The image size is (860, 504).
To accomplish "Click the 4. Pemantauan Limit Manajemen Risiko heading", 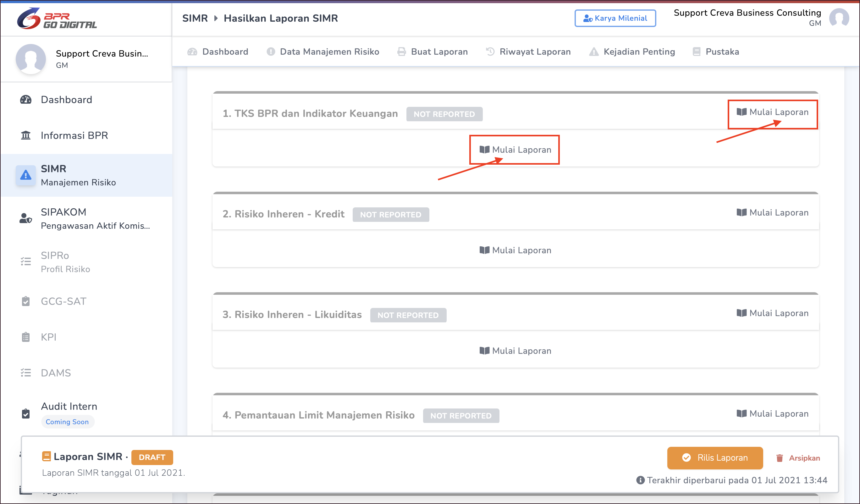I will [x=318, y=415].
